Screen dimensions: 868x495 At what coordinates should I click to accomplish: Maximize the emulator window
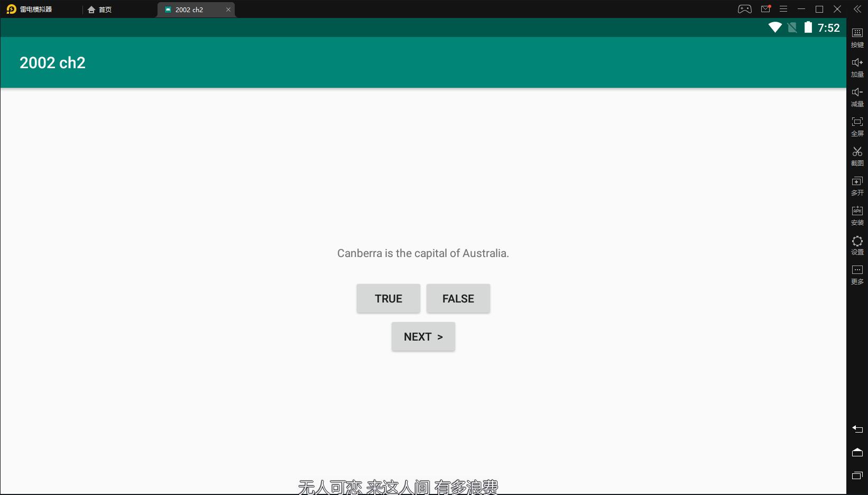[x=819, y=9]
